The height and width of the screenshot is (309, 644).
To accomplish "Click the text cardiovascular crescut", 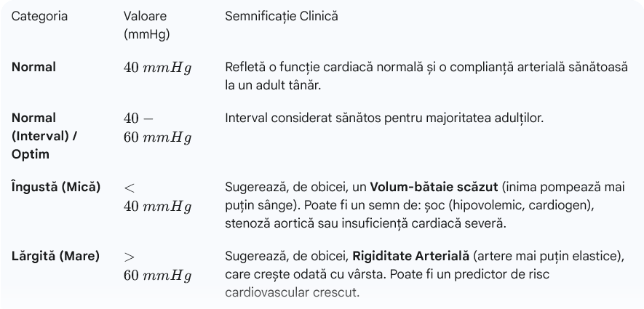I will point(293,292).
